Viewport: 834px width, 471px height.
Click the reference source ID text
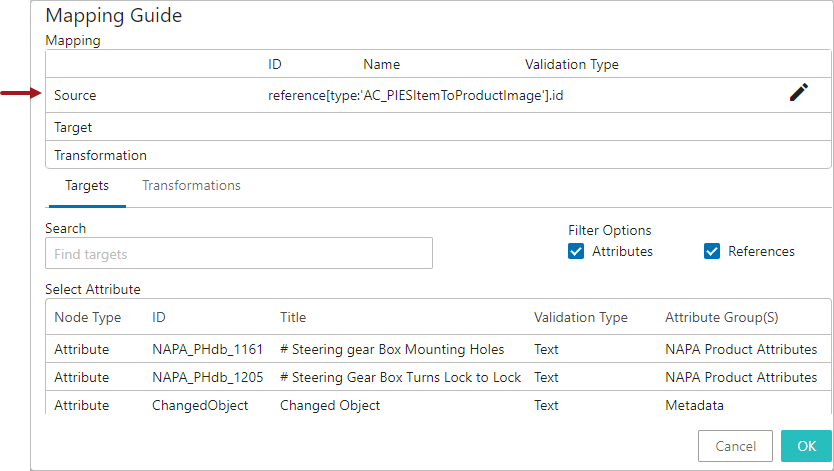pos(415,96)
